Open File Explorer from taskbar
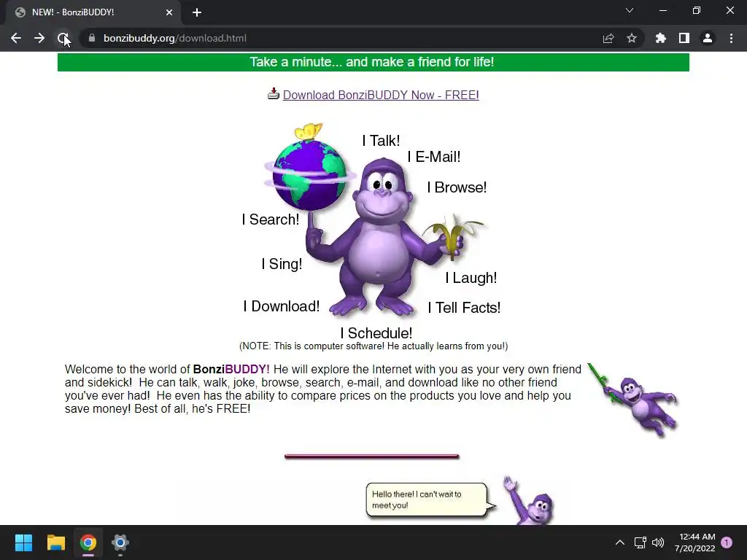The image size is (747, 560). (55, 542)
